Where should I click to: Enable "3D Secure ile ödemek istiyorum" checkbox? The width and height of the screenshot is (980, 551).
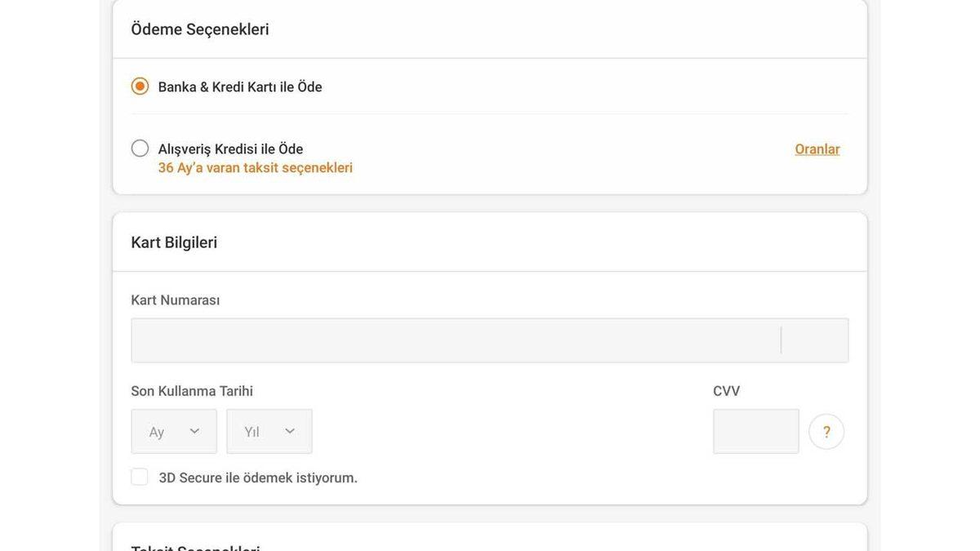[x=139, y=475]
